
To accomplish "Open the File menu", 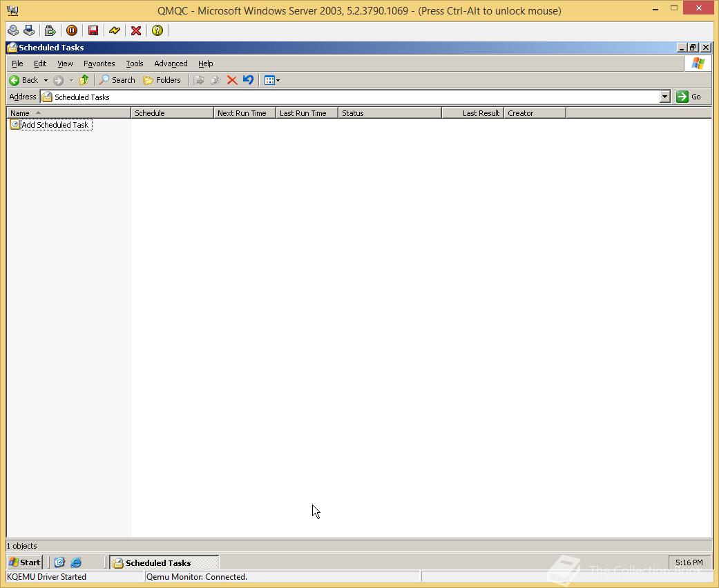I will click(x=17, y=63).
